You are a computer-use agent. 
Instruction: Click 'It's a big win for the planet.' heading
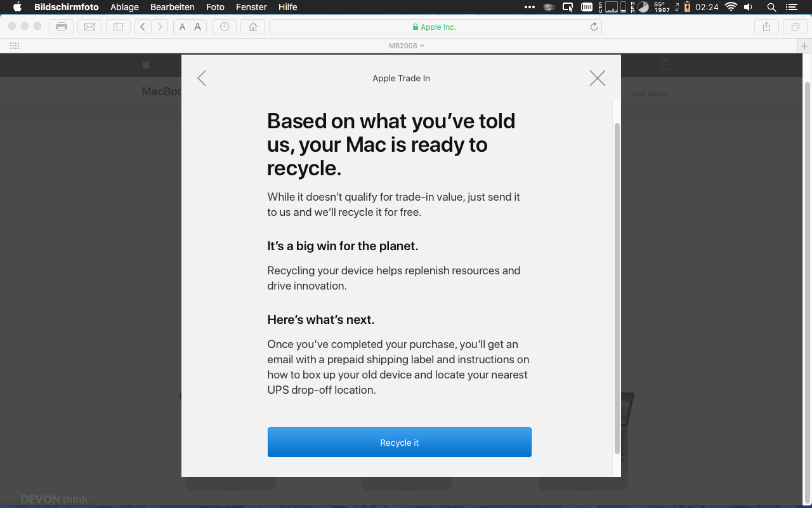coord(343,246)
